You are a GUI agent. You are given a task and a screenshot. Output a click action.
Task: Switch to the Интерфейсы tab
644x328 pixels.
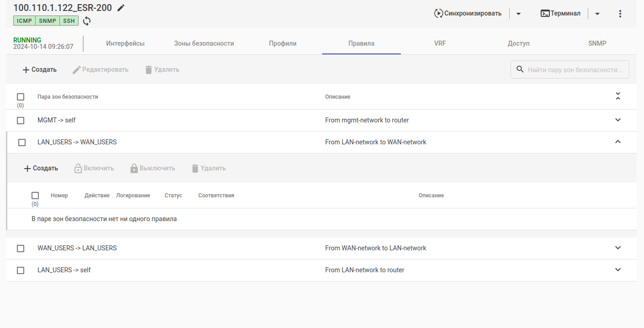[x=125, y=43]
